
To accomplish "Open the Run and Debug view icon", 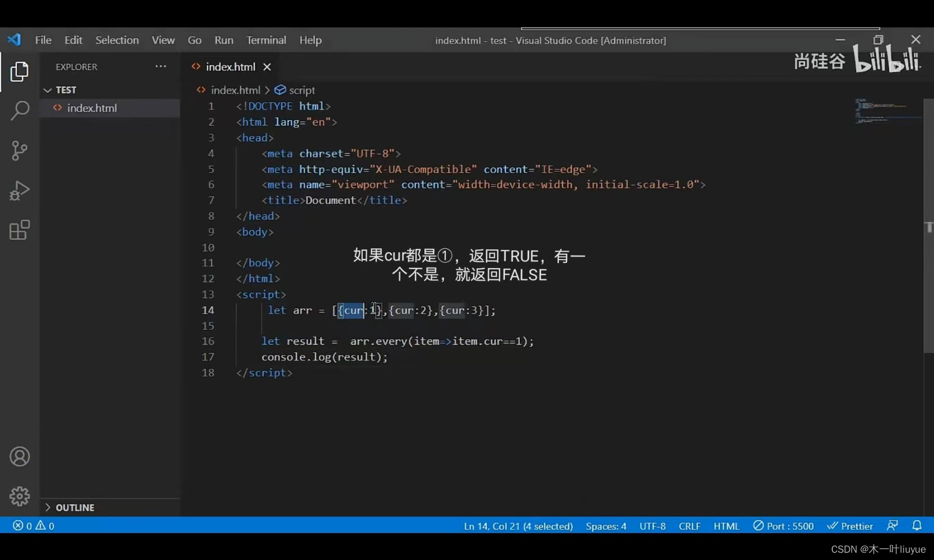I will coord(19,190).
